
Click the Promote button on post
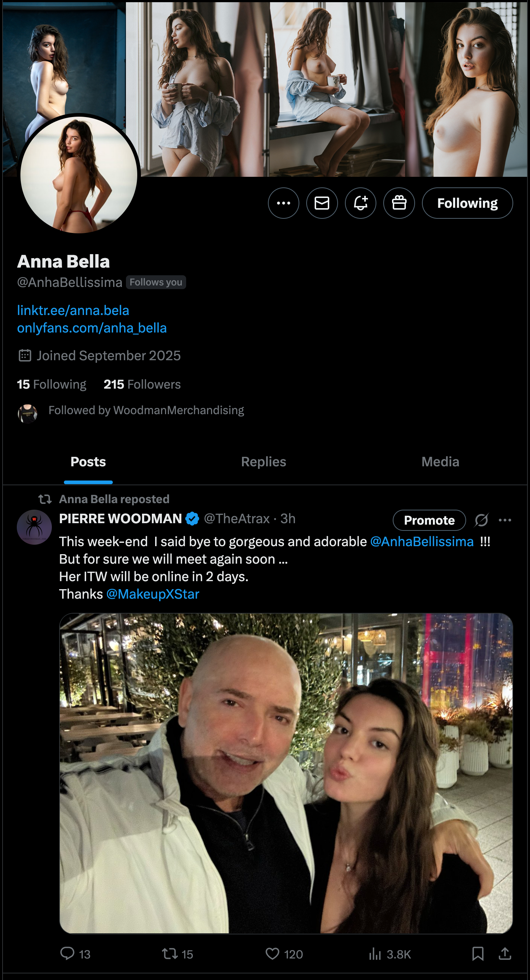(x=429, y=520)
